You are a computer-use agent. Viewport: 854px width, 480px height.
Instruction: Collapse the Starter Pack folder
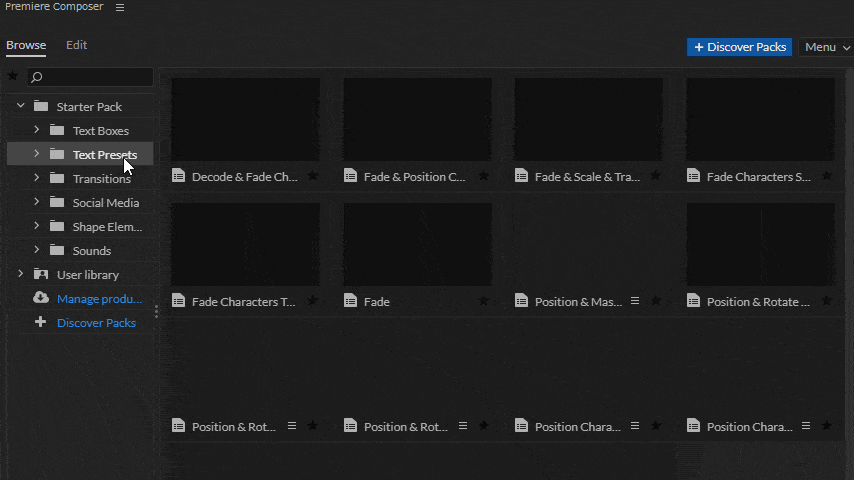coord(21,106)
